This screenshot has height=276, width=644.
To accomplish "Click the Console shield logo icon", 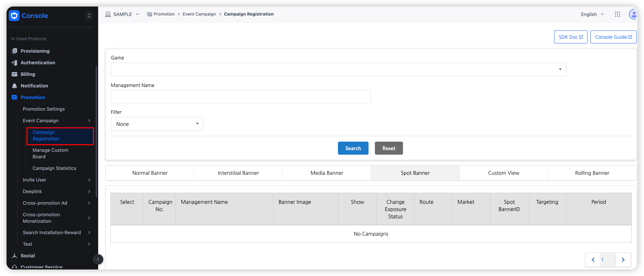I will (14, 16).
